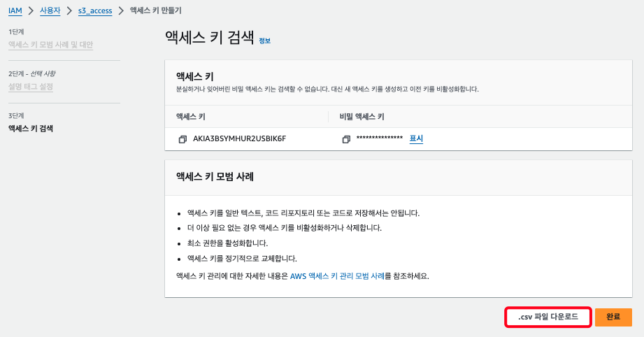The height and width of the screenshot is (337, 644).
Task: Open the 정보 link next to the title
Action: click(264, 41)
